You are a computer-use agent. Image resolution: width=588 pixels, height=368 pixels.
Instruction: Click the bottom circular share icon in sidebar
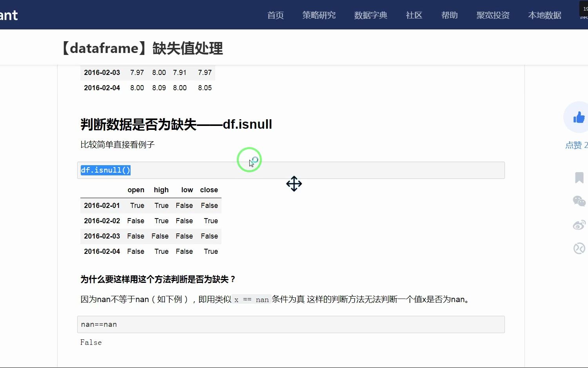click(579, 248)
